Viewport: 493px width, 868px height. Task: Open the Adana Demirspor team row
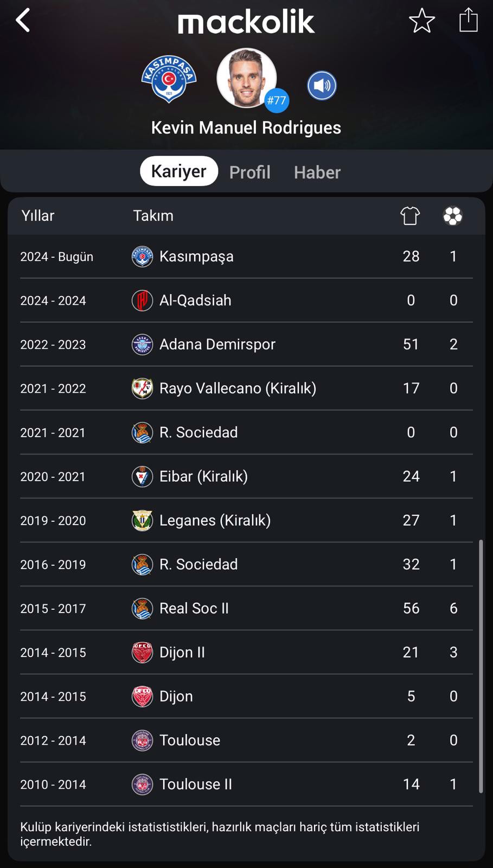[x=246, y=344]
